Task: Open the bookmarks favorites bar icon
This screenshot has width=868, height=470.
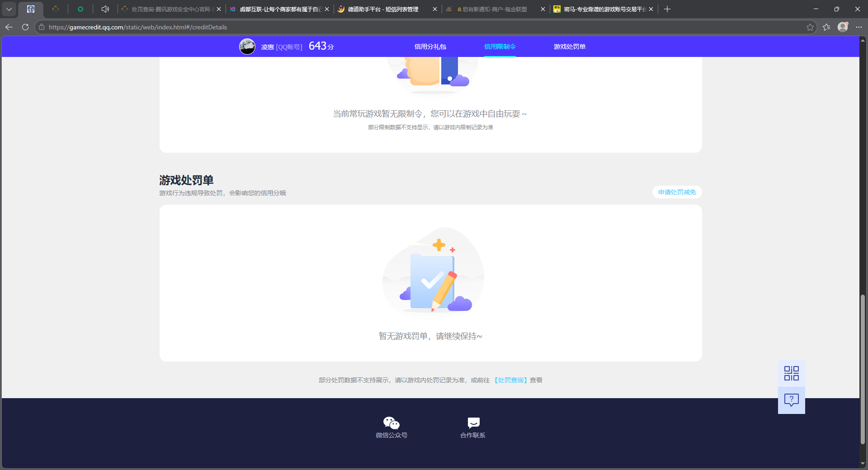Action: [826, 27]
